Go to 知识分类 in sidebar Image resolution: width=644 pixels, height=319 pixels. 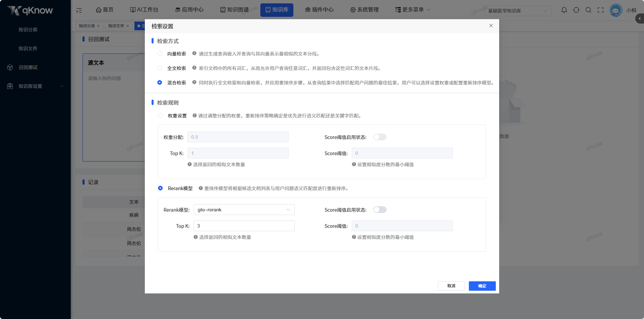[x=28, y=30]
